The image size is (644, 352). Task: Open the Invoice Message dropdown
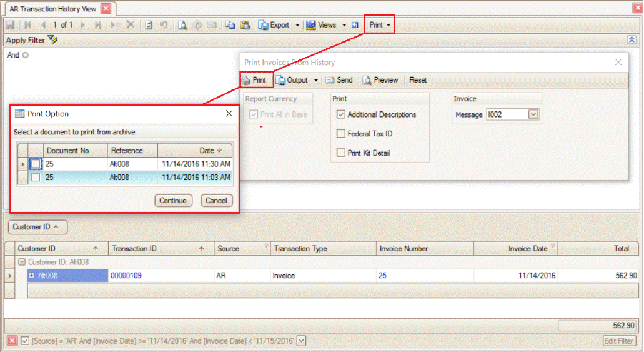pos(533,114)
